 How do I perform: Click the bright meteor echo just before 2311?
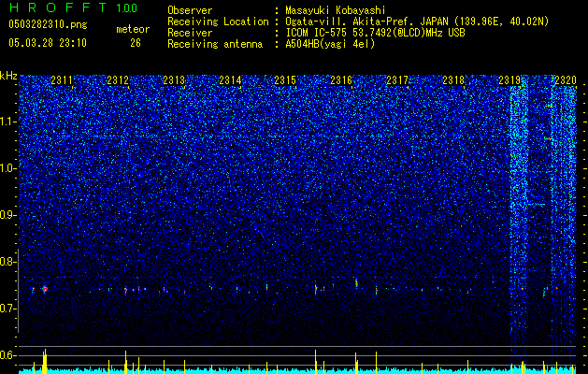[x=45, y=289]
